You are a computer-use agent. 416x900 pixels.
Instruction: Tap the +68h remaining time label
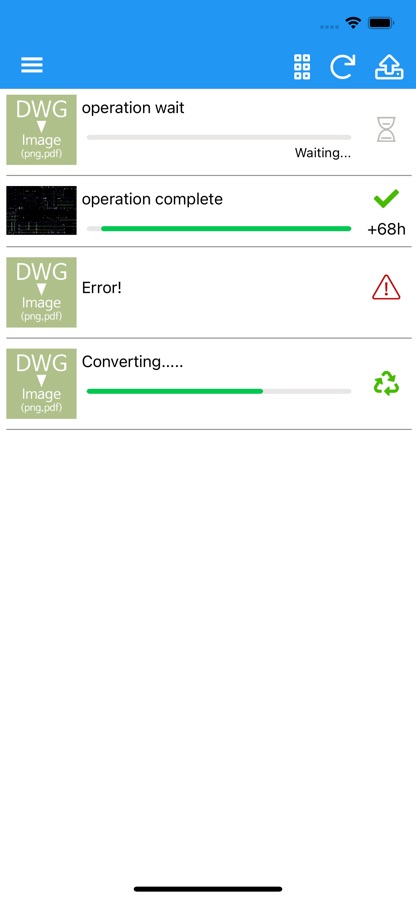[x=387, y=230]
